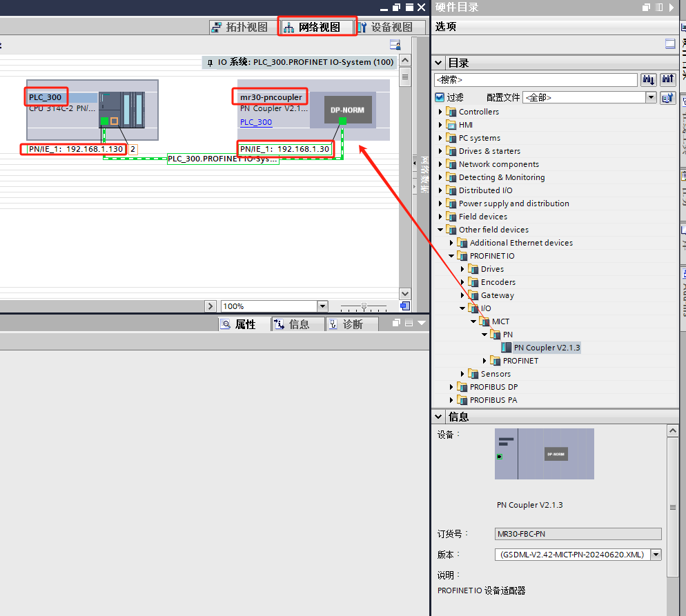Select Detecting & Monitoring in catalog

tap(502, 177)
